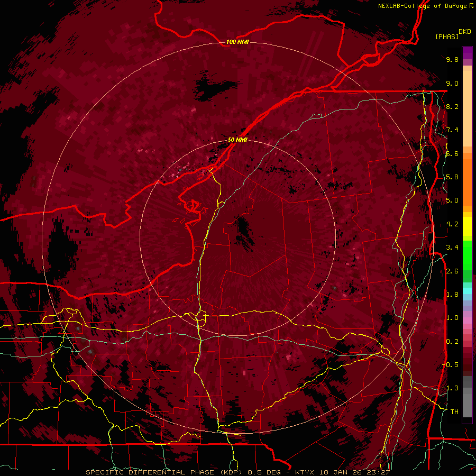
Task: Click the 8.2 value on the color scale
Action: [x=452, y=106]
